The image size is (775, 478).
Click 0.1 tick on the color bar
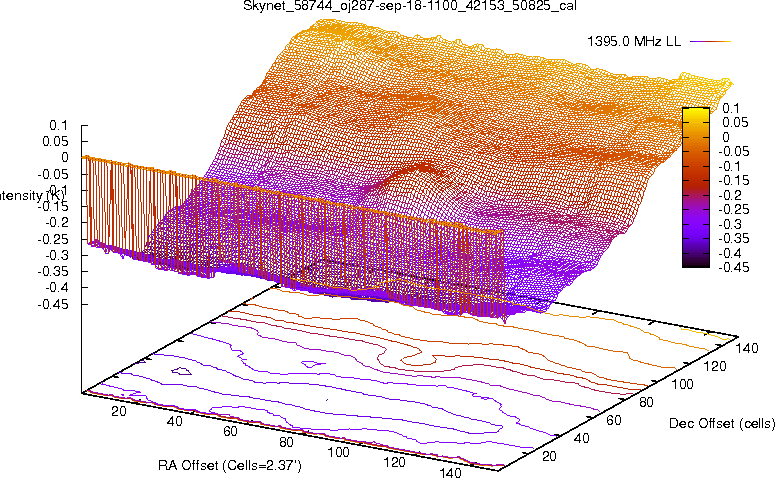(731, 108)
